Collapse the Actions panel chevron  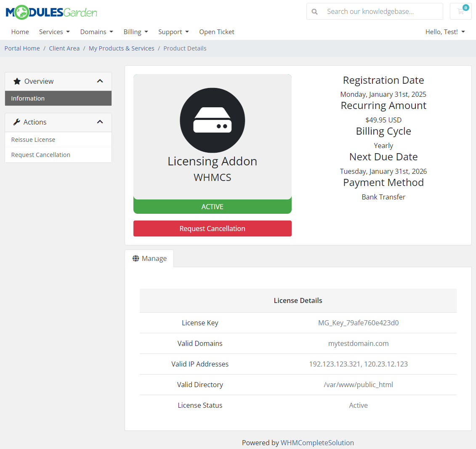click(100, 122)
